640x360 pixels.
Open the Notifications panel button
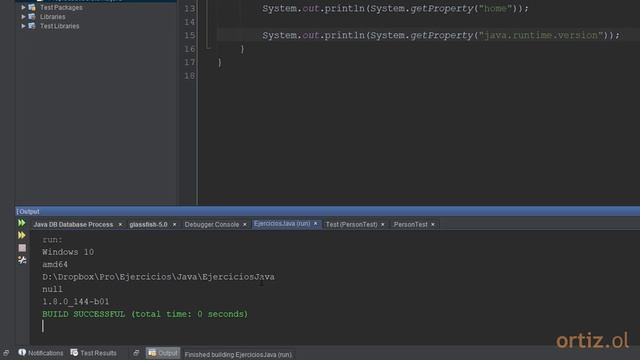[41, 353]
